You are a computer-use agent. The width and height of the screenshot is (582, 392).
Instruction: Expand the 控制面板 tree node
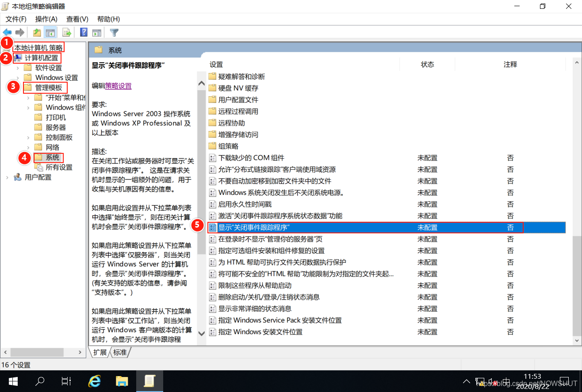point(28,137)
